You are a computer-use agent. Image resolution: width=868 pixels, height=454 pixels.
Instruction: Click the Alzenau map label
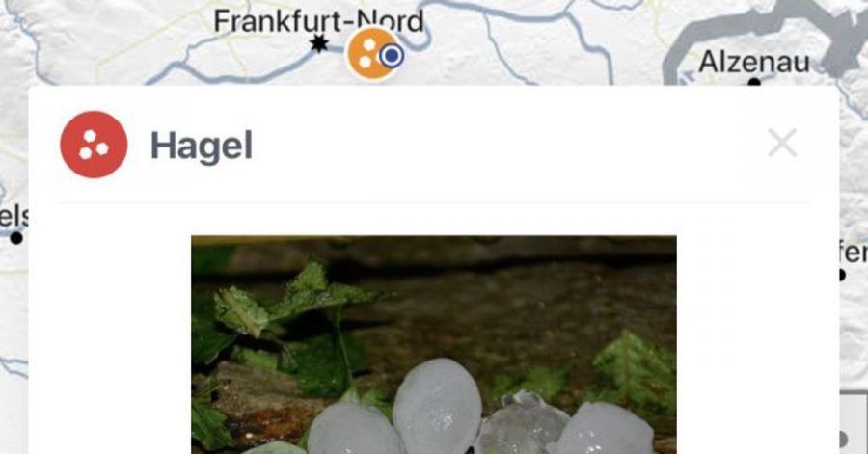pos(754,62)
